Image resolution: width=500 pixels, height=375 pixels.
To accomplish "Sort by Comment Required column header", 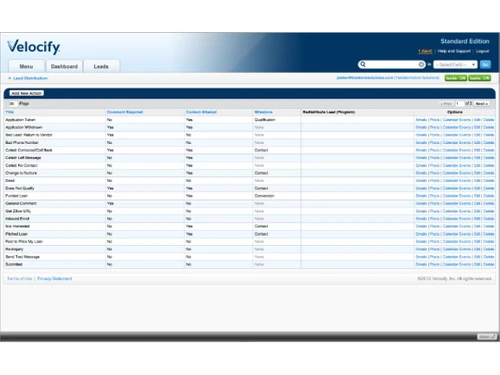I will point(125,112).
